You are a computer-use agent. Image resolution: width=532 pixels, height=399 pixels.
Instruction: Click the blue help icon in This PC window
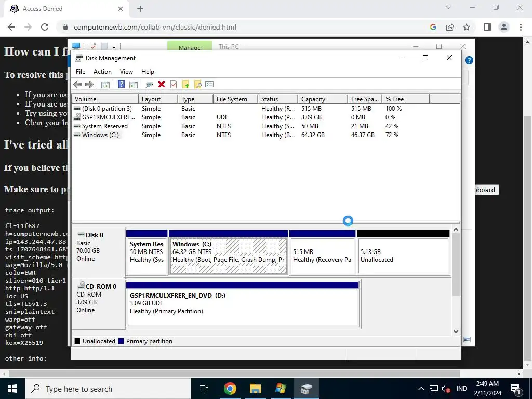point(469,60)
